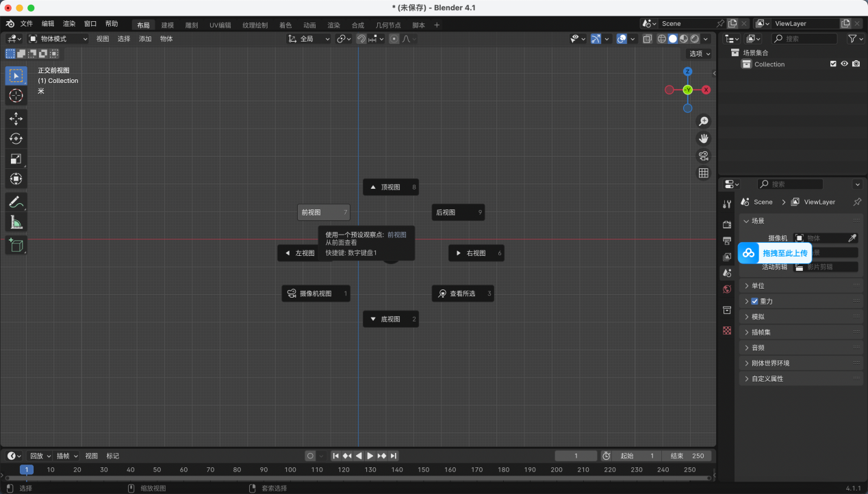
Task: Click the pin icon beside ViewLayer breadcrumb
Action: pos(857,202)
